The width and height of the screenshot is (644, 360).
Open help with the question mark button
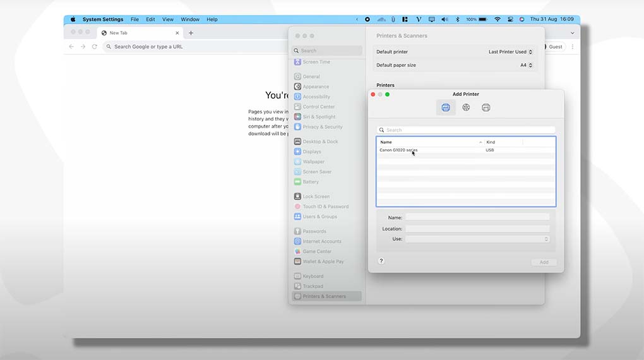tap(381, 261)
